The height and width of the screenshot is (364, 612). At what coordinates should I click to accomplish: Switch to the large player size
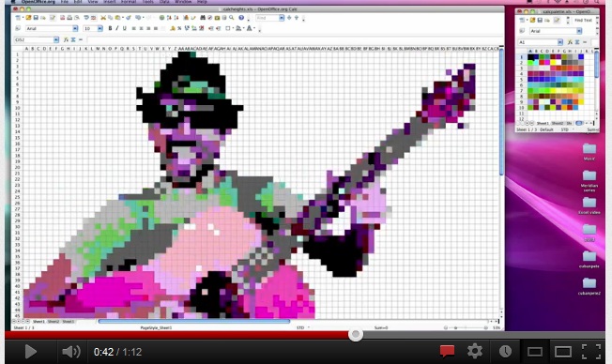coord(563,352)
